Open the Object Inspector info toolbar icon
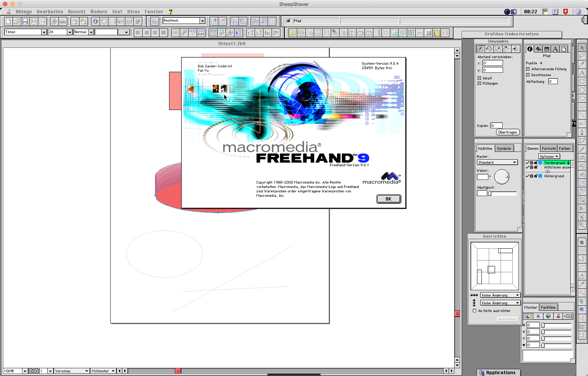The height and width of the screenshot is (376, 588). pyautogui.click(x=96, y=21)
